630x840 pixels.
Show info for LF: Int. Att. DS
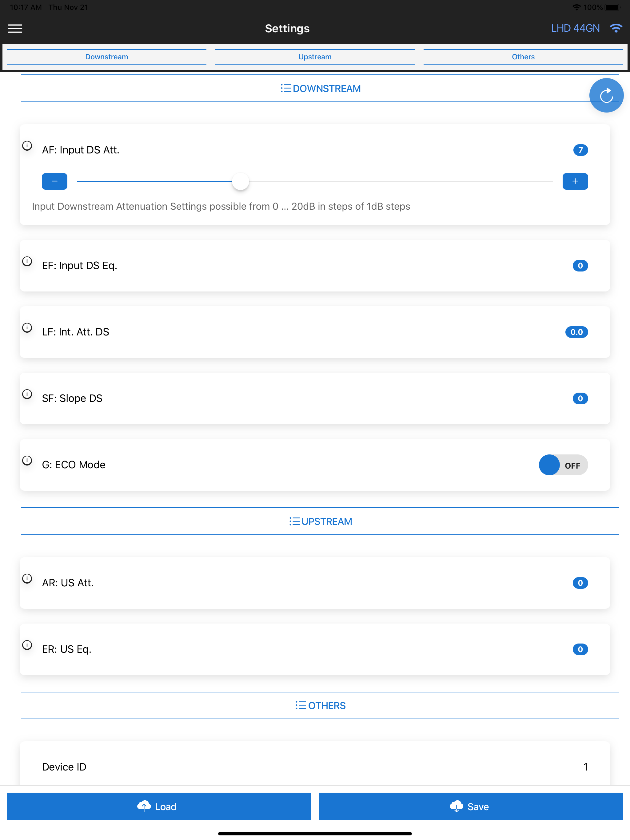[x=27, y=328]
